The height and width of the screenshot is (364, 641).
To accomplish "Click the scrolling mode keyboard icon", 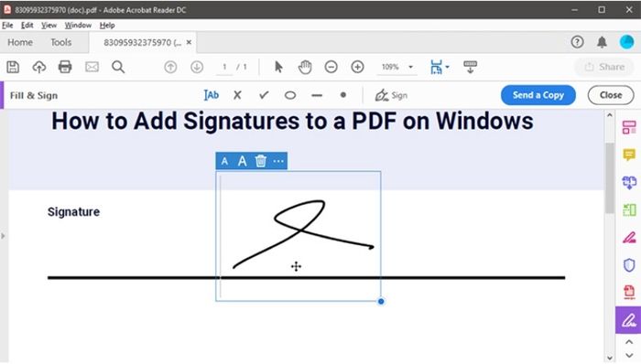I will point(470,67).
